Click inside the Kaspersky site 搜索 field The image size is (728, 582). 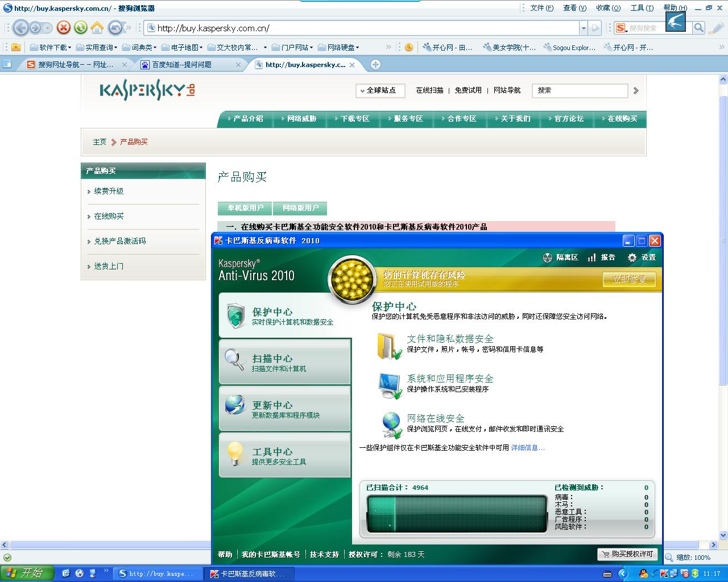pyautogui.click(x=580, y=90)
